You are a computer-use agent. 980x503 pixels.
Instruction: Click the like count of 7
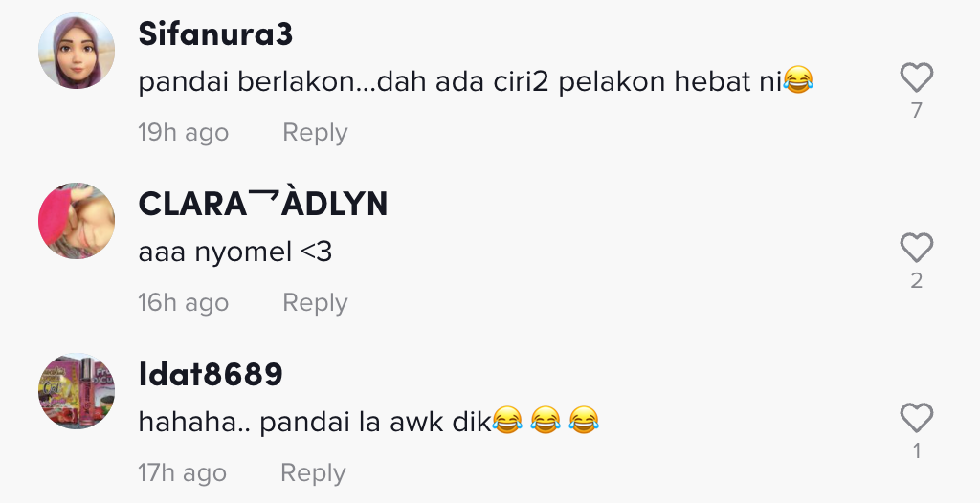916,111
